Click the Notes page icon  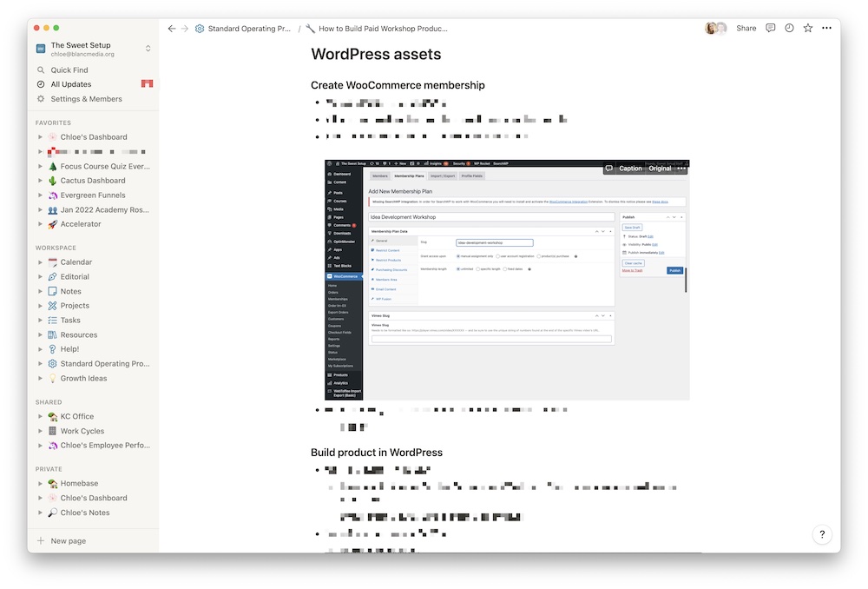click(x=53, y=291)
